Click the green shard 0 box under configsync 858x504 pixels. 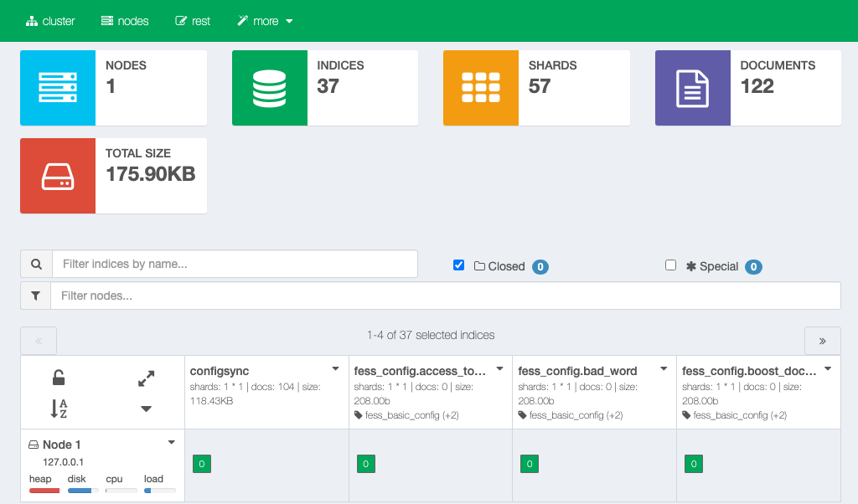click(201, 464)
